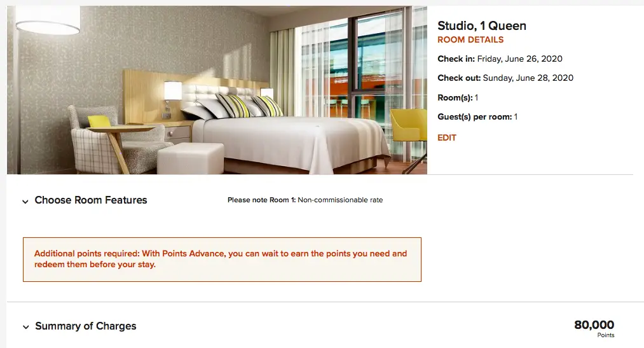
Task: Click the Summary of Charges heading
Action: [85, 326]
